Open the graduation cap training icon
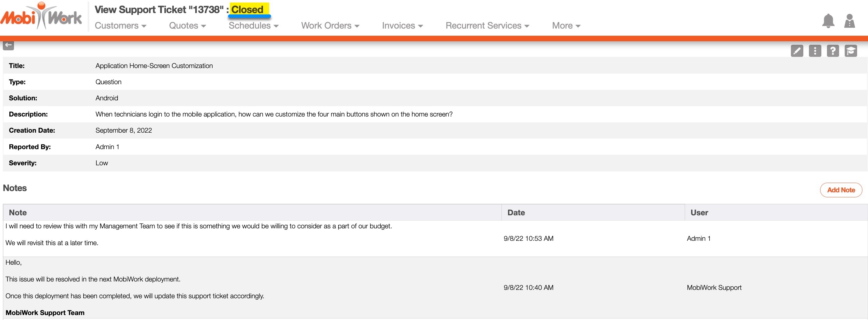Viewport: 868px width, 320px height. tap(851, 51)
